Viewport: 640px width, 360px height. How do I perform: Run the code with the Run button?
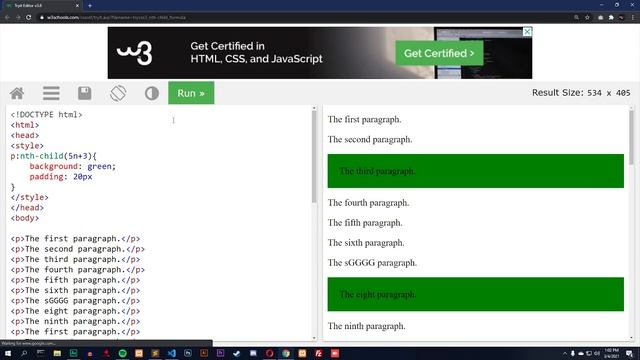[x=191, y=93]
